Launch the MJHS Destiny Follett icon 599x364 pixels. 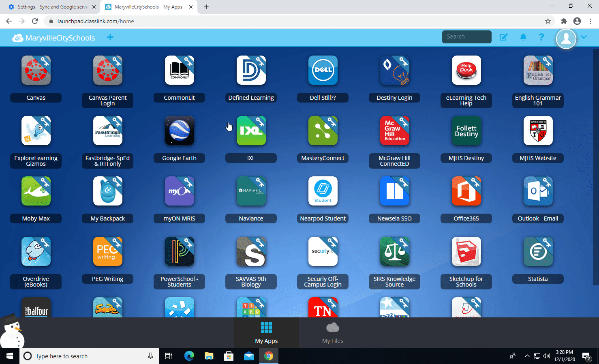pos(466,131)
